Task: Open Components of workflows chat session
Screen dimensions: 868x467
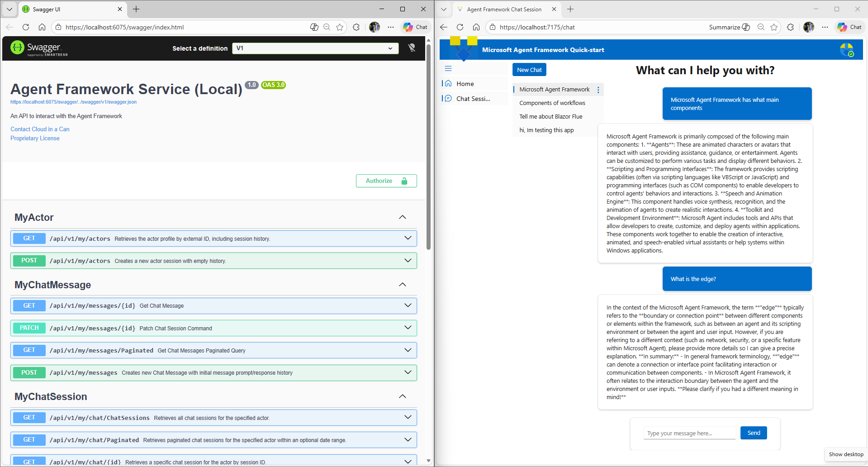Action: (x=552, y=103)
